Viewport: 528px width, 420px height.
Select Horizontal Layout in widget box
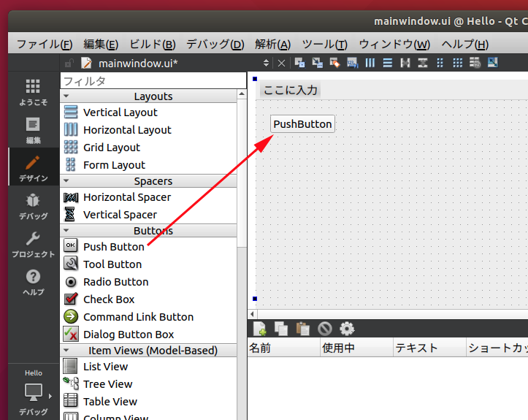[149, 130]
